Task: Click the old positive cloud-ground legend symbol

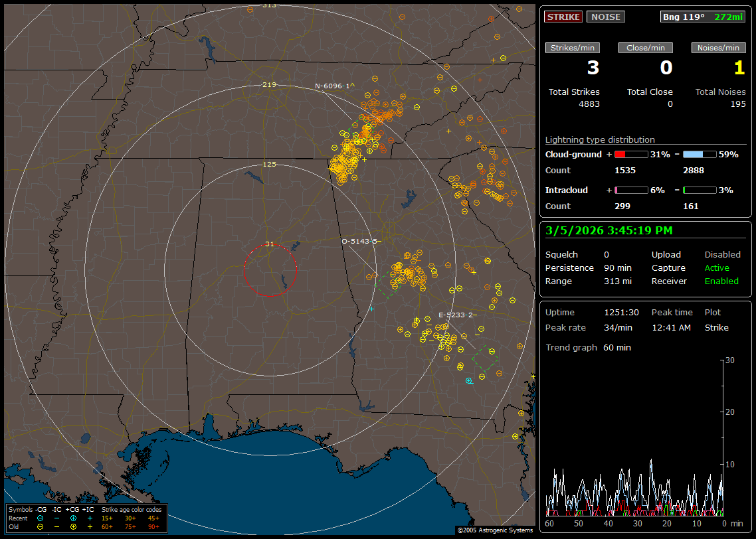Action: (x=73, y=526)
